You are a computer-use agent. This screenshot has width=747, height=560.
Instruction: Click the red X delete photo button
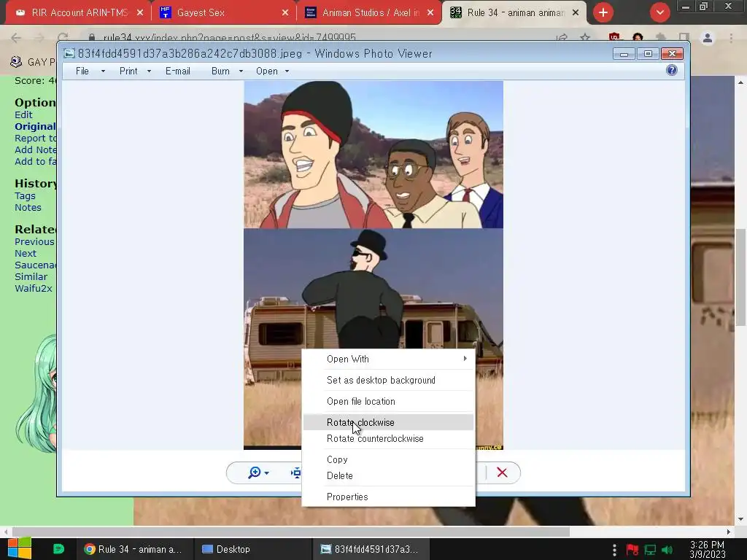coord(502,472)
